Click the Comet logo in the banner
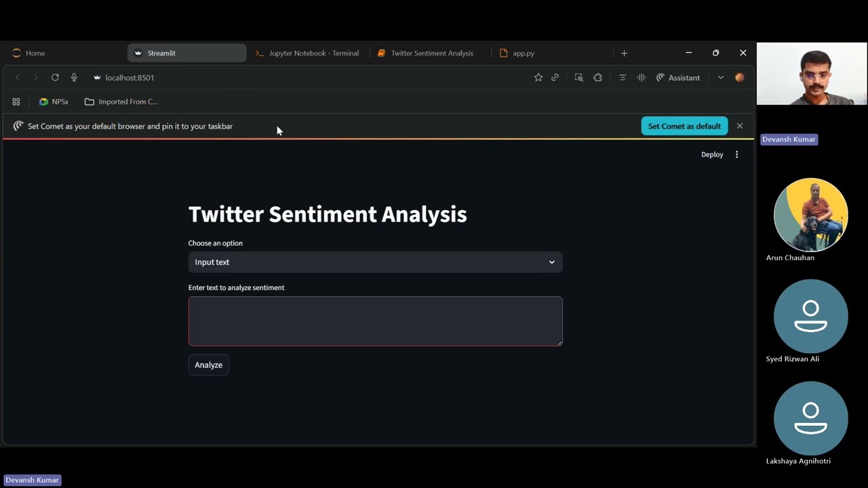 pyautogui.click(x=18, y=126)
